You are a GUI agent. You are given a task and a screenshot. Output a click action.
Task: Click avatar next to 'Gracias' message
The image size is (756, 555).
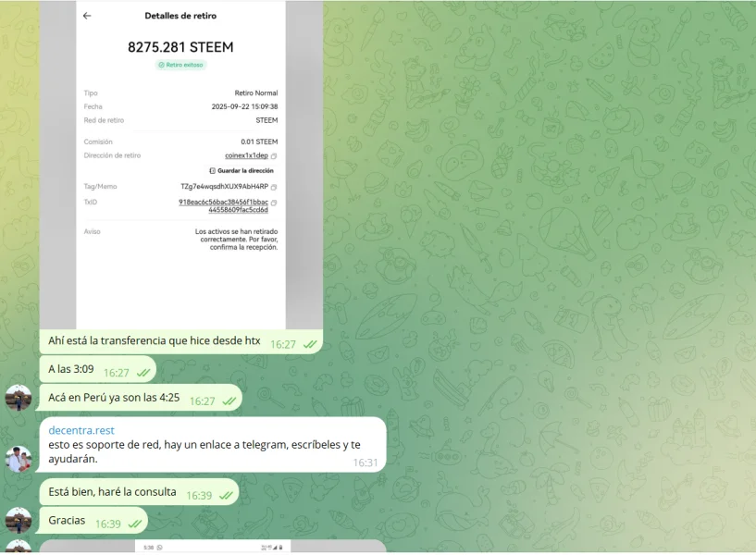(x=19, y=520)
